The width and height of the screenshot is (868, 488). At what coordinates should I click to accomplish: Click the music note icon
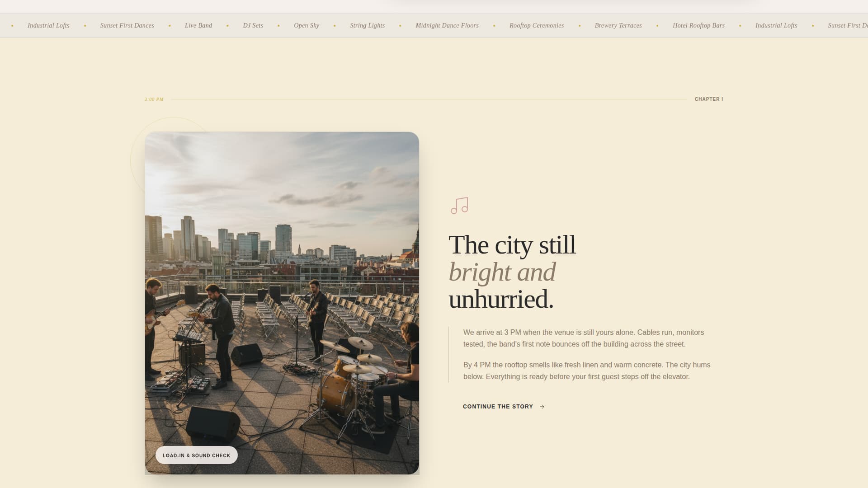click(x=459, y=206)
